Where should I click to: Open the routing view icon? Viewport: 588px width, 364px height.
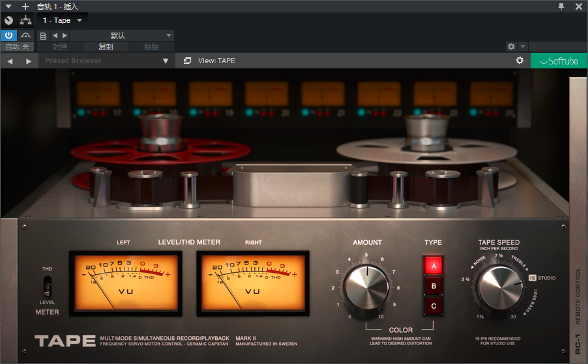click(x=26, y=20)
